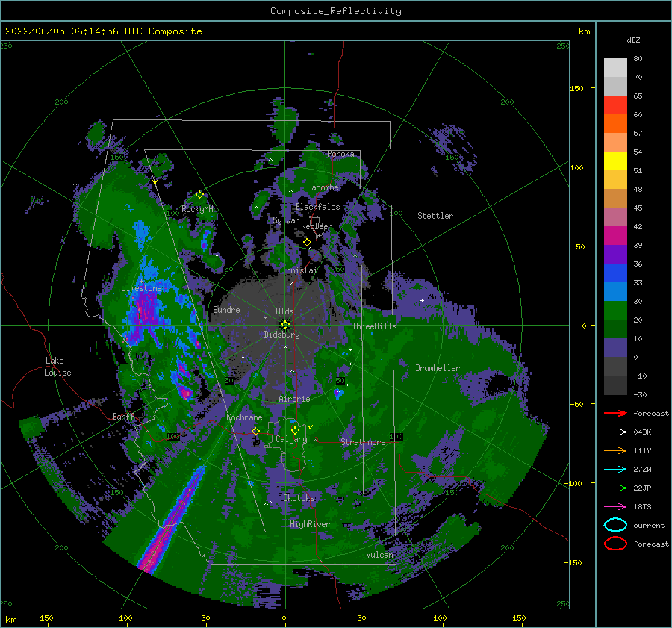Viewport: 672px width, 628px height.
Task: Click the '18TS' legend text
Action: click(x=642, y=507)
